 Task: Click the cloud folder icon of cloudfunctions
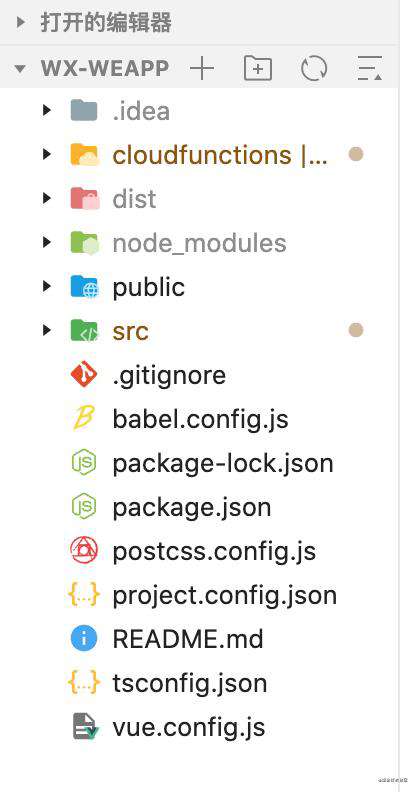pos(84,155)
